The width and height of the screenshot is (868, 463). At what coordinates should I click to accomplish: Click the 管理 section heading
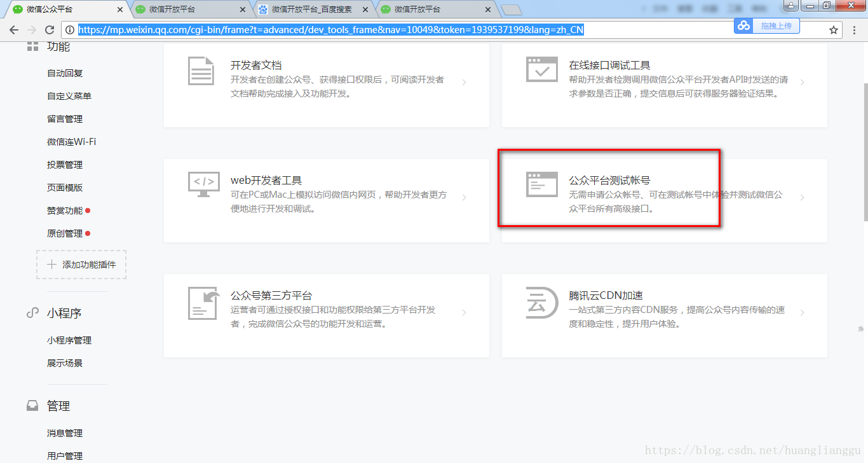58,406
